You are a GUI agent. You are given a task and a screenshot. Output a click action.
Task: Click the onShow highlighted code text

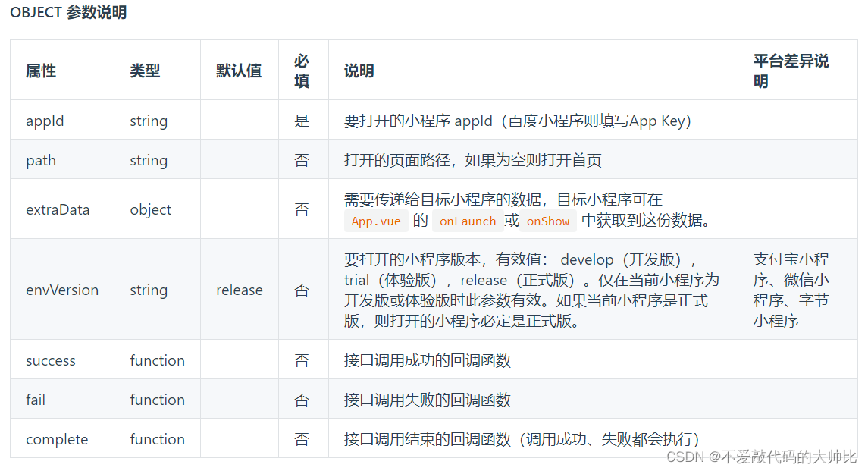pos(547,221)
